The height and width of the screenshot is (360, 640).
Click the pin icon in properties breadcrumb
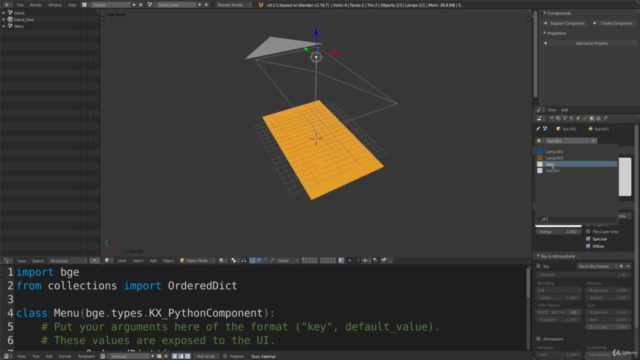[x=538, y=129]
